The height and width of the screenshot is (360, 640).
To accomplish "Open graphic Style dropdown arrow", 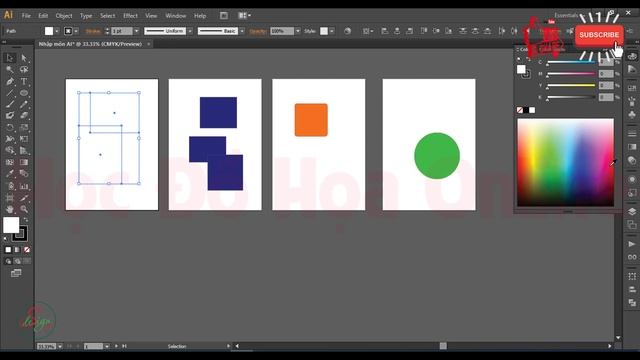I will [x=331, y=31].
